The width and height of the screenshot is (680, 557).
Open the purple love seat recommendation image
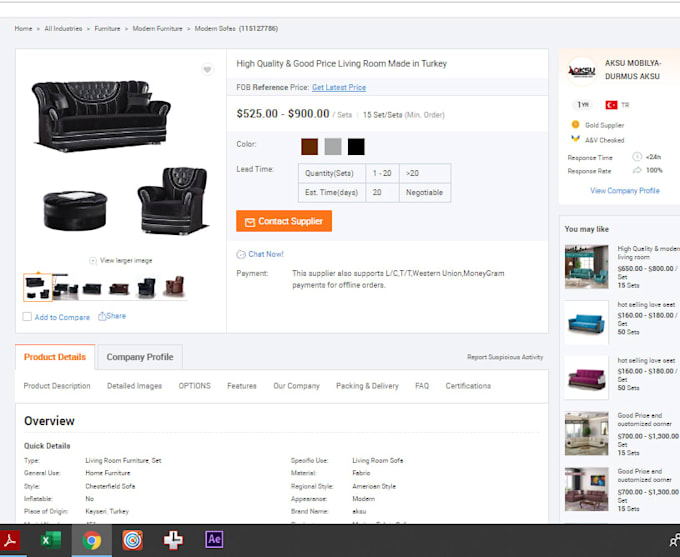pos(586,378)
